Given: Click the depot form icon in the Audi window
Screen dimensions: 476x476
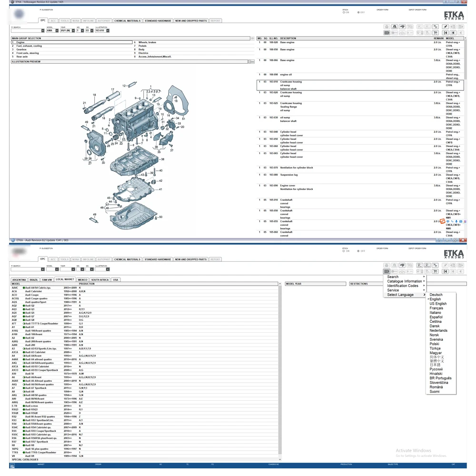Looking at the screenshot, I should (x=427, y=265).
